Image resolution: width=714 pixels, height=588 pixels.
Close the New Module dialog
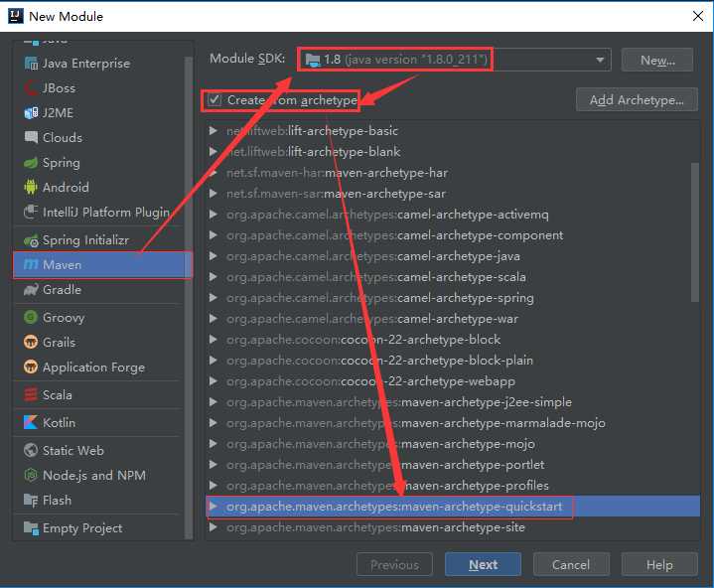coord(697,16)
